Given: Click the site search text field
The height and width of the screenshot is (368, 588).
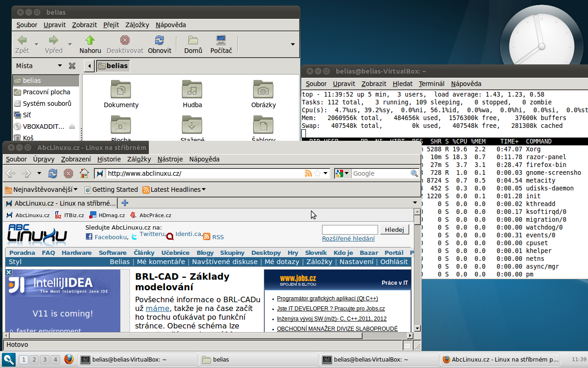Looking at the screenshot, I should (350, 230).
